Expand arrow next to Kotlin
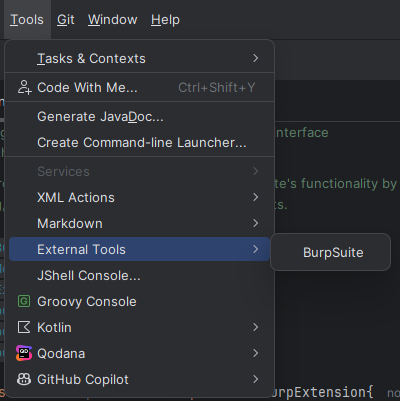This screenshot has height=401, width=400. pyautogui.click(x=255, y=327)
